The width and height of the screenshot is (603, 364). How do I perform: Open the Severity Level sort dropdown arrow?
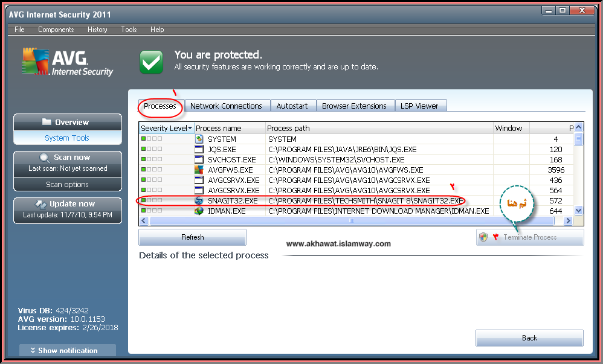click(190, 128)
